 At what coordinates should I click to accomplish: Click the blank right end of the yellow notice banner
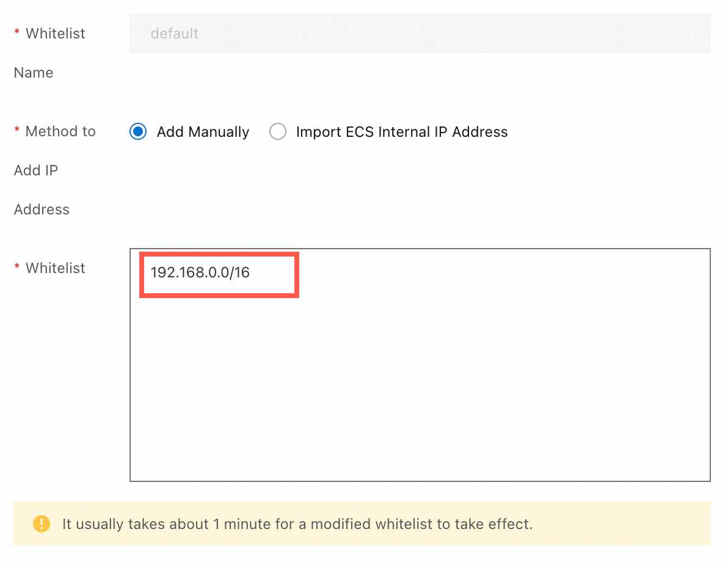tap(641, 524)
